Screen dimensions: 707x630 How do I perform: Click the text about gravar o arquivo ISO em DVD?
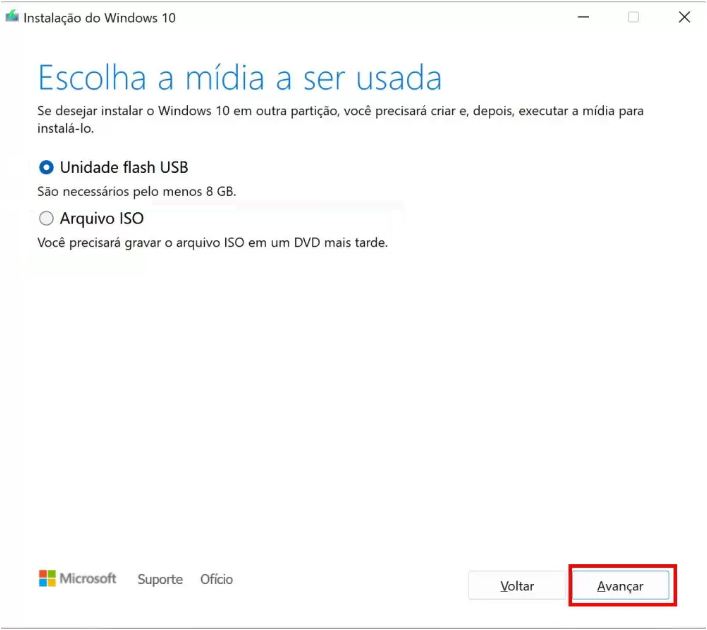click(x=212, y=243)
